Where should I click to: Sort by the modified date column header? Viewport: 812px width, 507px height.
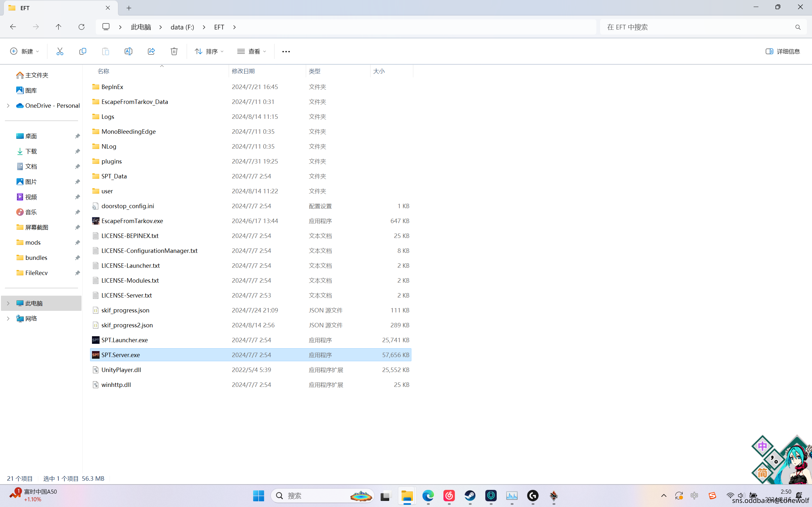click(243, 71)
